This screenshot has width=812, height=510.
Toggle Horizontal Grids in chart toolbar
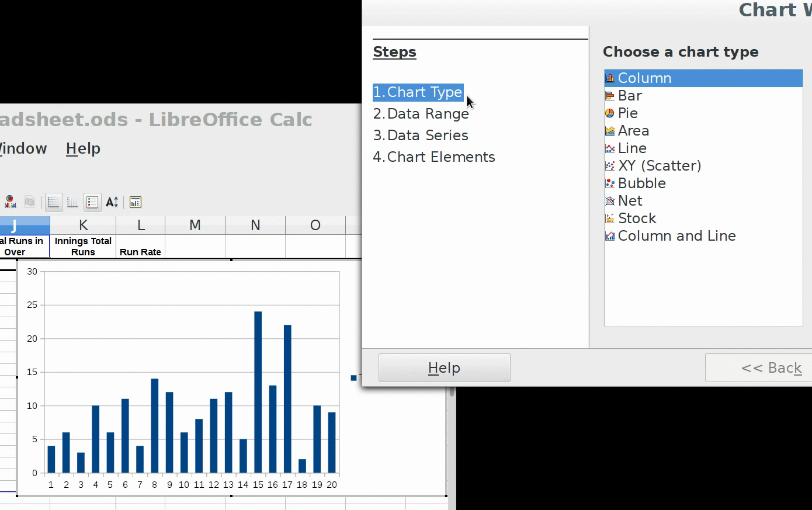pyautogui.click(x=54, y=202)
